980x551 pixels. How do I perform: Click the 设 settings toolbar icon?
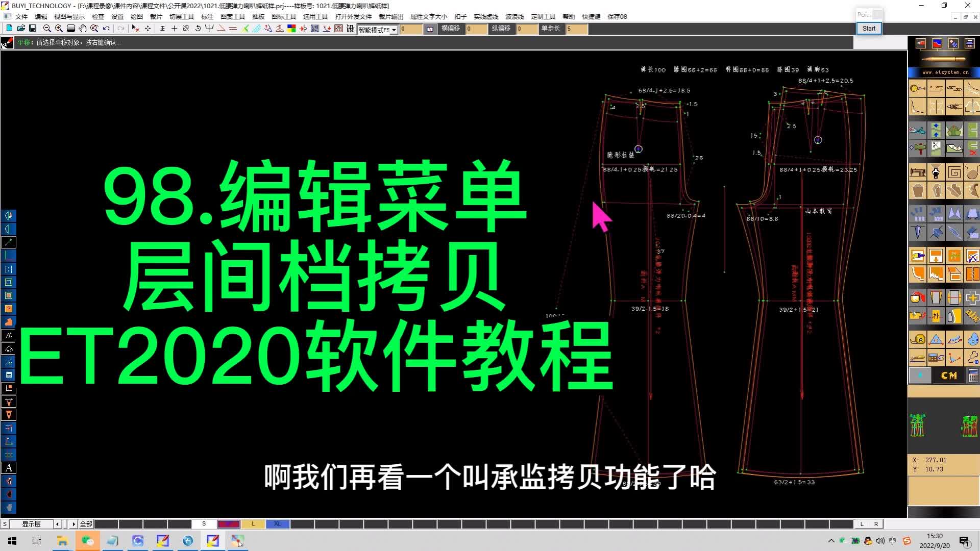(x=350, y=29)
